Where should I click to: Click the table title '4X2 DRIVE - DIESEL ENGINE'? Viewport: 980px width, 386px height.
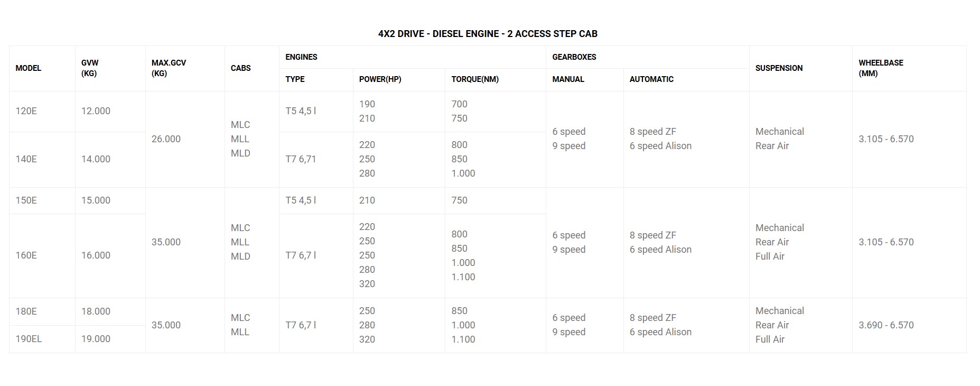click(488, 34)
